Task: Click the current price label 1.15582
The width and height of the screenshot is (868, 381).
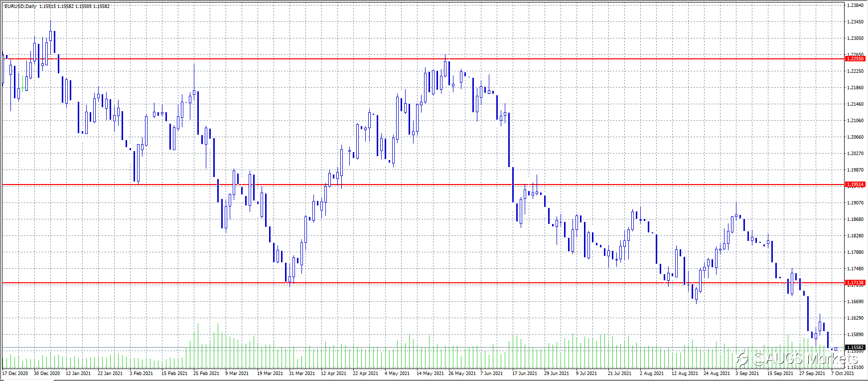Action: click(856, 347)
